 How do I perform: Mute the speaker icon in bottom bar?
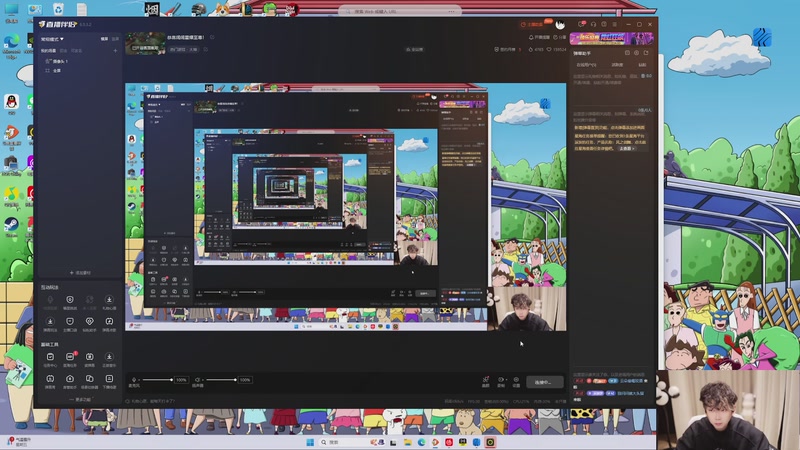point(197,380)
